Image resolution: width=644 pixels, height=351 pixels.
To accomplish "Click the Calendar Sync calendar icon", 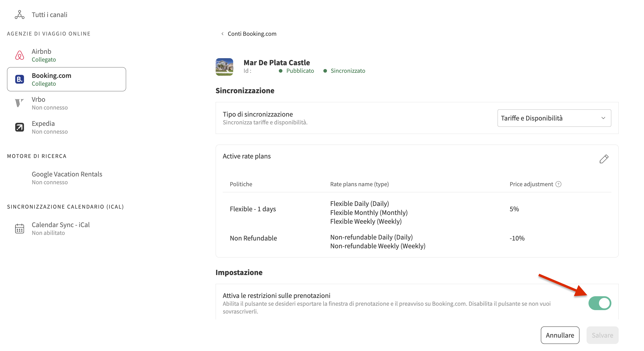I will (x=19, y=229).
